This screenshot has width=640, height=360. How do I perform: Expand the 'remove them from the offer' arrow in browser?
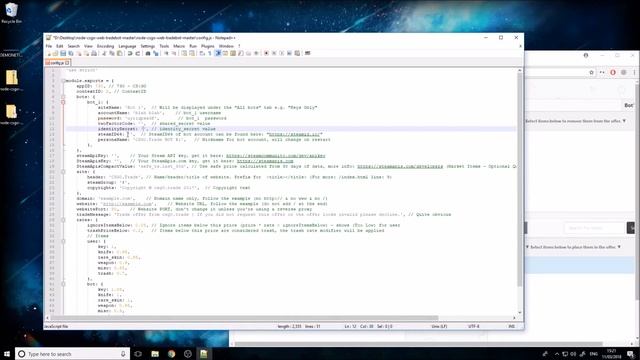[x=624, y=121]
